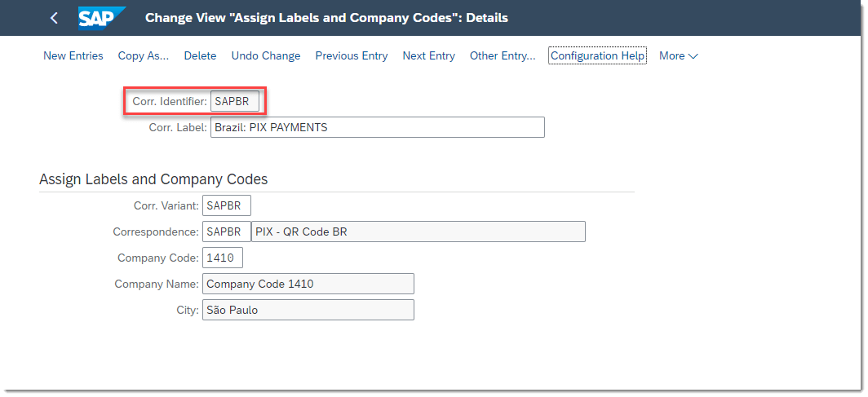Click the Corr. Label text field
This screenshot has height=397, width=868.
point(378,127)
